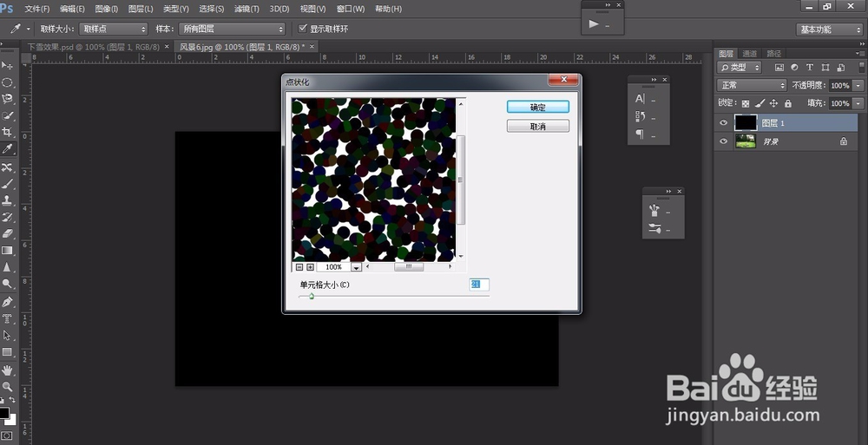Open the 填充 slider dropdown arrow

(x=858, y=103)
